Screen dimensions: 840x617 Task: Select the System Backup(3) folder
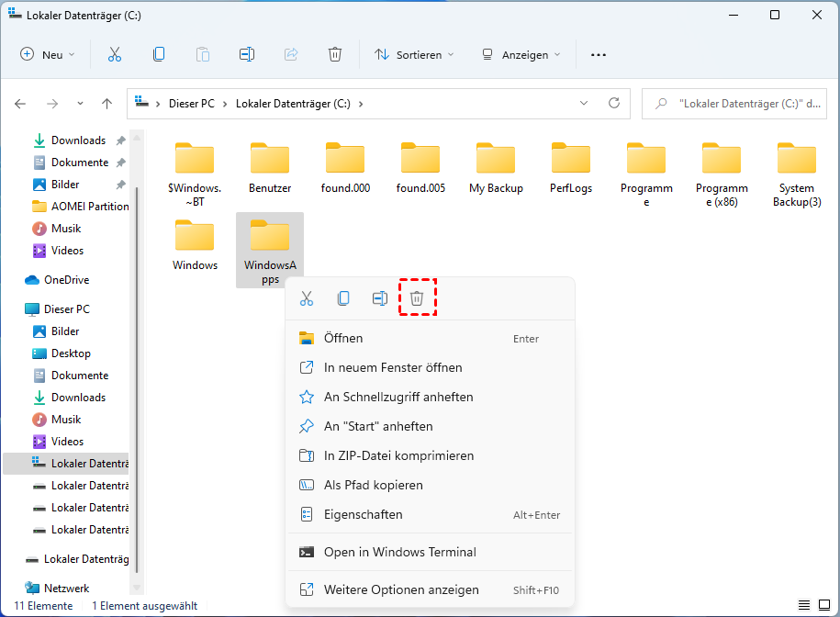[797, 174]
